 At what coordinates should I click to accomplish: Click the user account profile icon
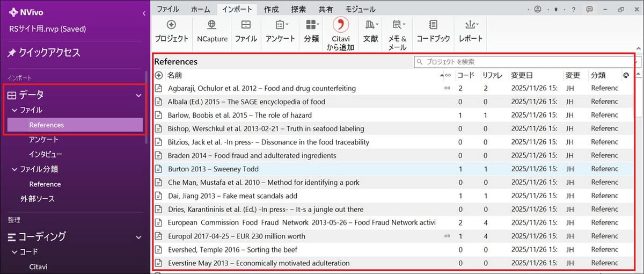[537, 9]
